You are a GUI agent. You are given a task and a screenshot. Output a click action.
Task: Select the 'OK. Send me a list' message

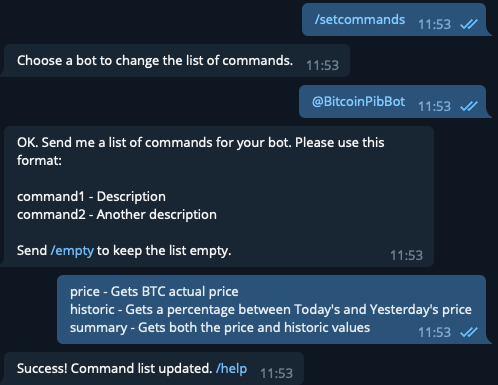point(217,196)
